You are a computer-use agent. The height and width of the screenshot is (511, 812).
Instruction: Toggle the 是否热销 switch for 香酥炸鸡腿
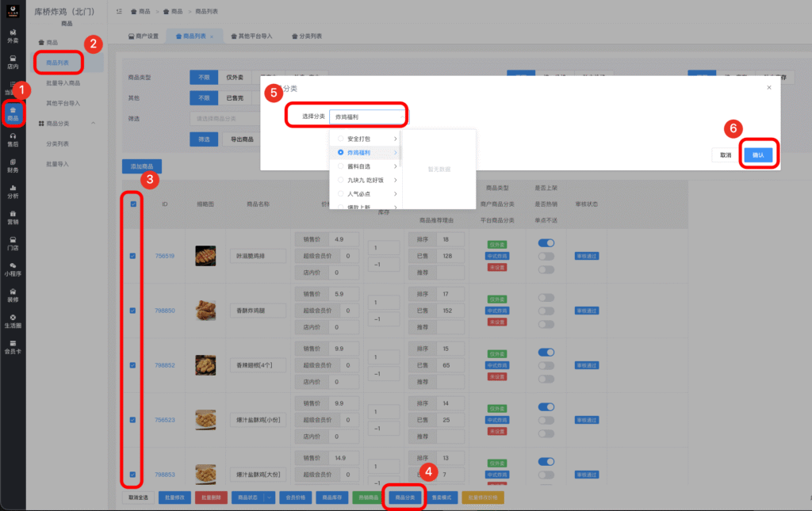tap(546, 311)
